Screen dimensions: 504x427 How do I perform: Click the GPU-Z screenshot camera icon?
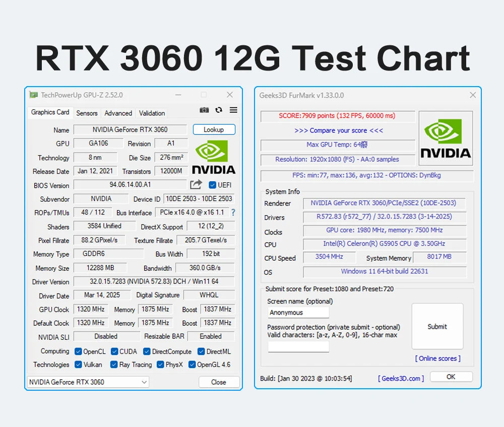click(x=204, y=110)
